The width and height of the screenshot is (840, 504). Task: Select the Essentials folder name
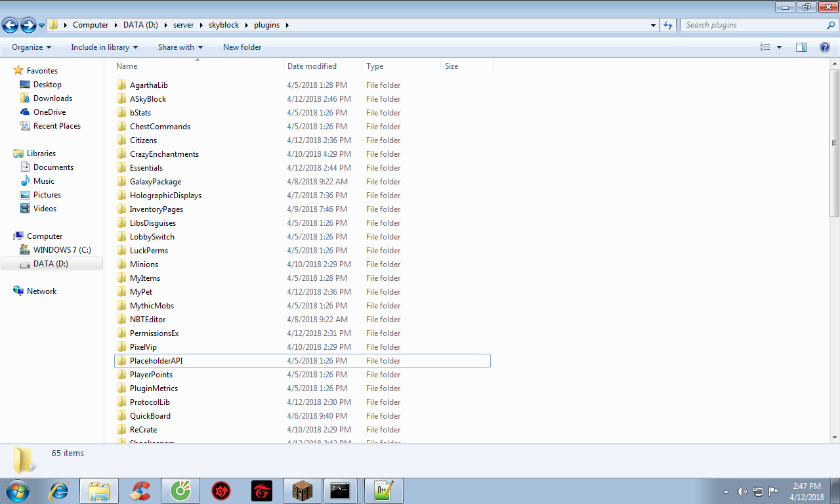point(146,168)
